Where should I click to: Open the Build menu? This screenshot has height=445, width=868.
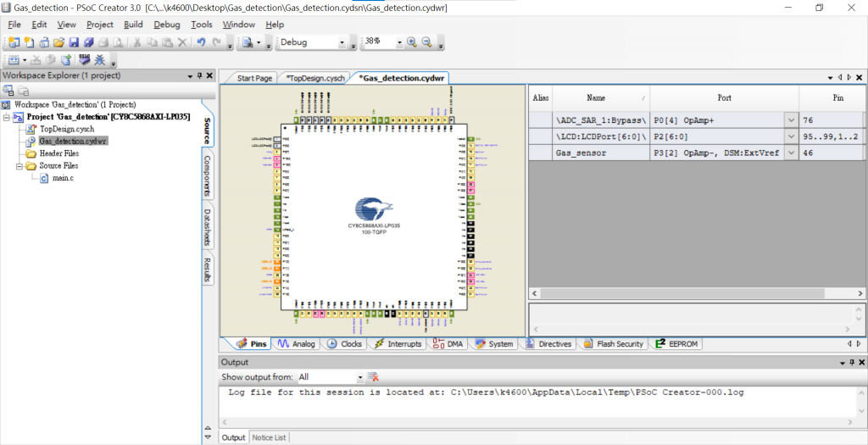(133, 25)
